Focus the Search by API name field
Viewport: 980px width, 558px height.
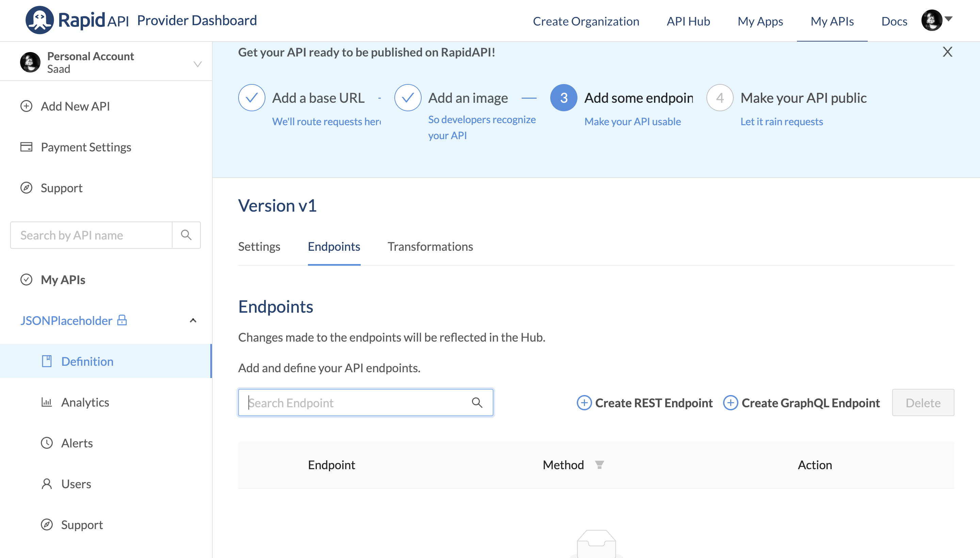pyautogui.click(x=91, y=235)
